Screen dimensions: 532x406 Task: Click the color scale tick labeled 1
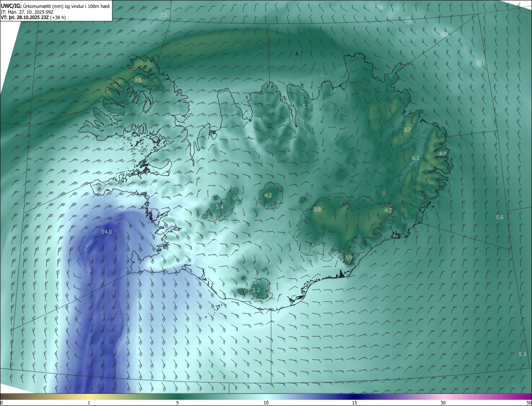89,403
